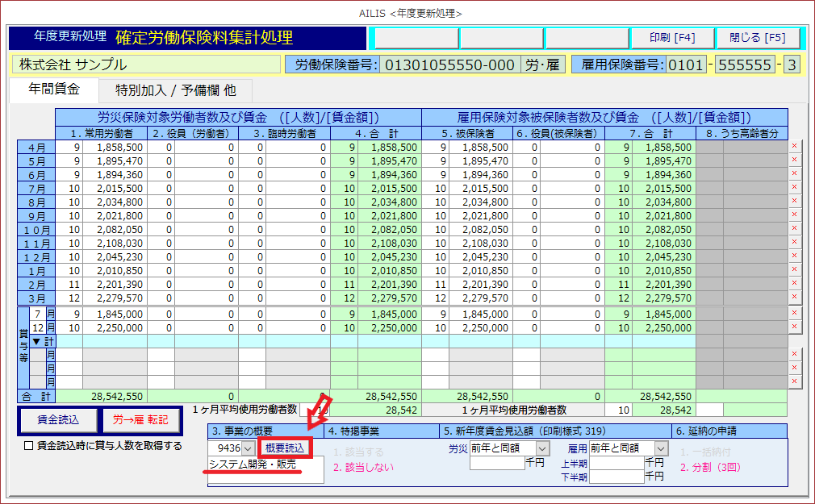Screen dimensions: 815x504
Task: Click the × icon for the last empty bonus row
Action: [795, 381]
